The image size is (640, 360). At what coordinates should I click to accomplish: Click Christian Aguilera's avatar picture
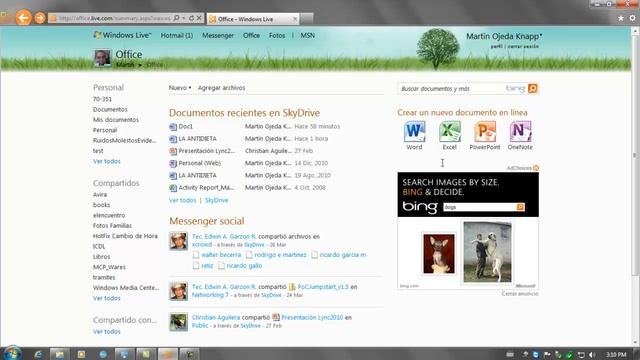point(178,322)
